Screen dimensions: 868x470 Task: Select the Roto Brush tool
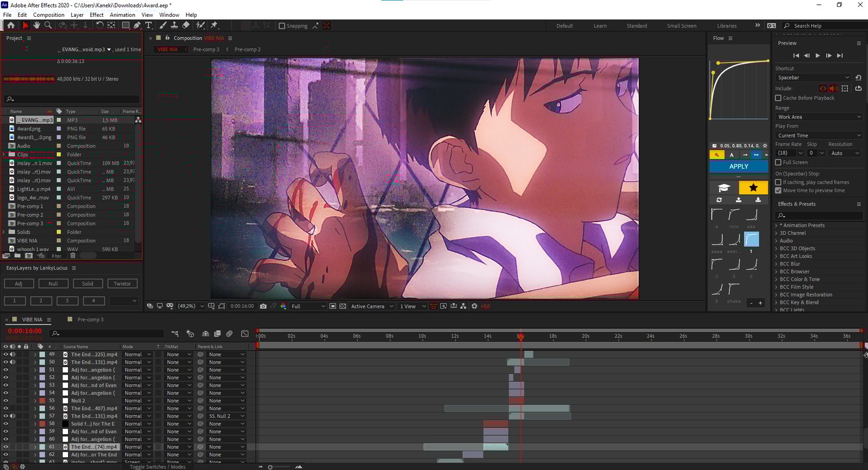click(200, 25)
